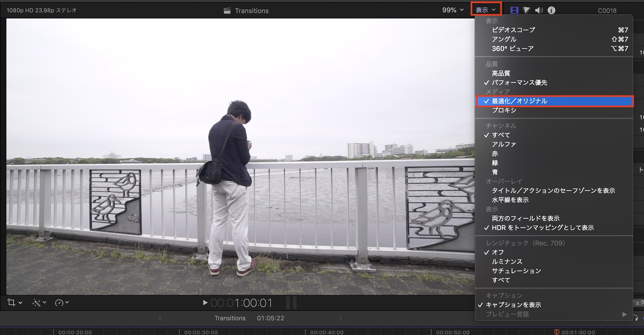The height and width of the screenshot is (335, 644).
Task: Select 高品質 quality option
Action: tap(554, 74)
